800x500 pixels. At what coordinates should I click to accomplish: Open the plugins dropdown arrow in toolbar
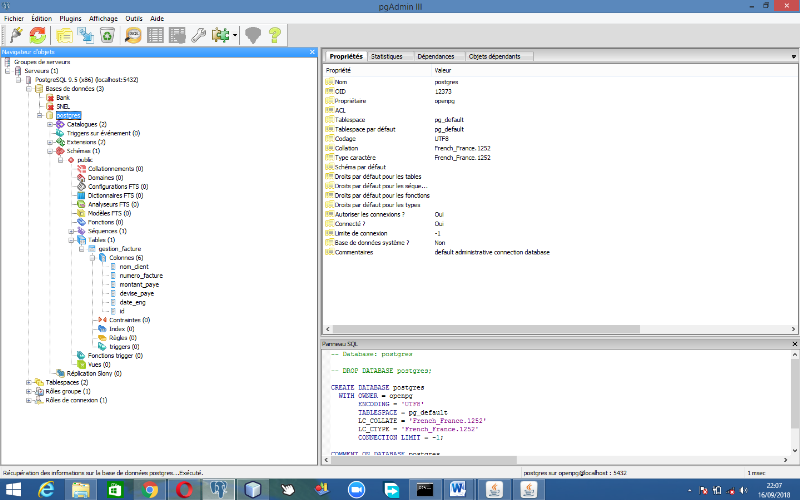click(x=235, y=36)
